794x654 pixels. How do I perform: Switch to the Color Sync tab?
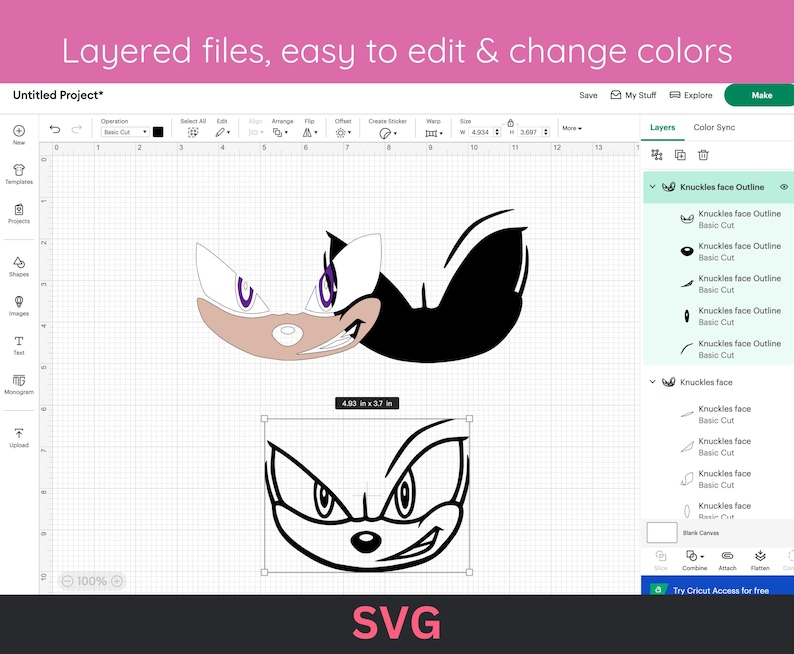714,128
